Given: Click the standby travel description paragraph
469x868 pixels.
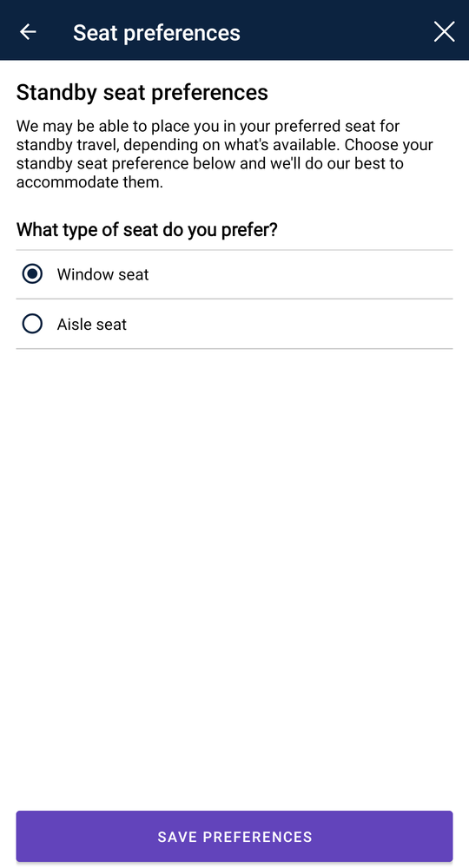Looking at the screenshot, I should 225,154.
